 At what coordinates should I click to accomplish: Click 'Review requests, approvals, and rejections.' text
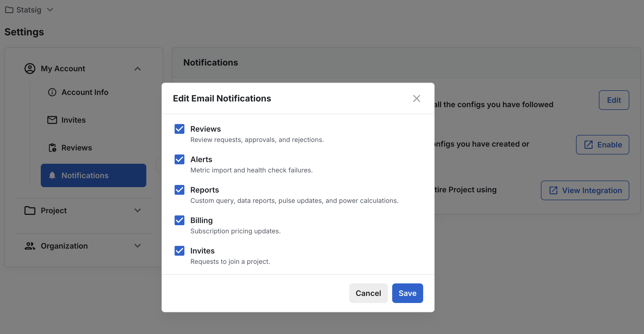pyautogui.click(x=257, y=140)
